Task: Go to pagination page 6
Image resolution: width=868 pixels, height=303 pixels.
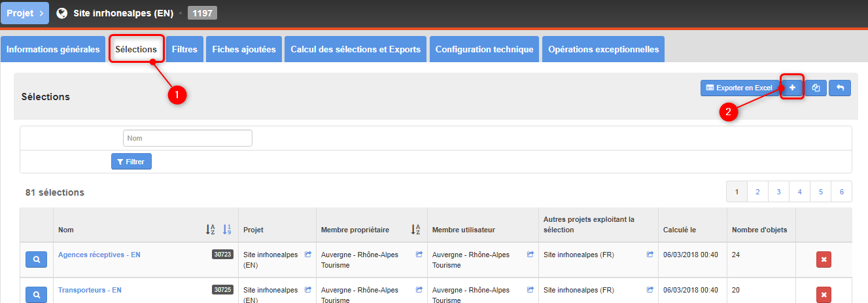Action: coord(841,192)
